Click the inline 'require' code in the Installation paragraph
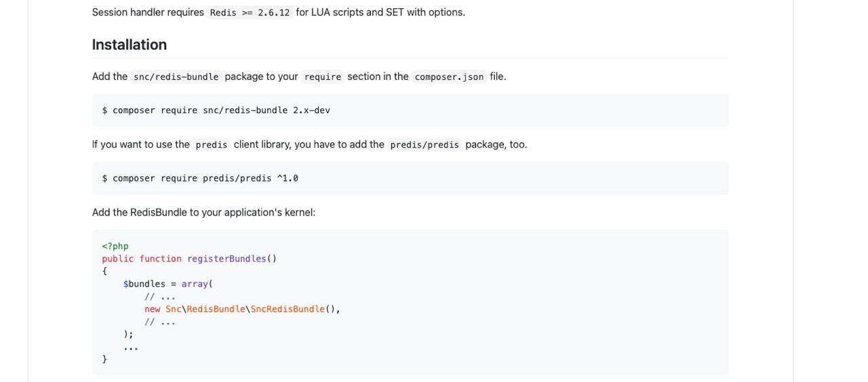 pos(323,77)
